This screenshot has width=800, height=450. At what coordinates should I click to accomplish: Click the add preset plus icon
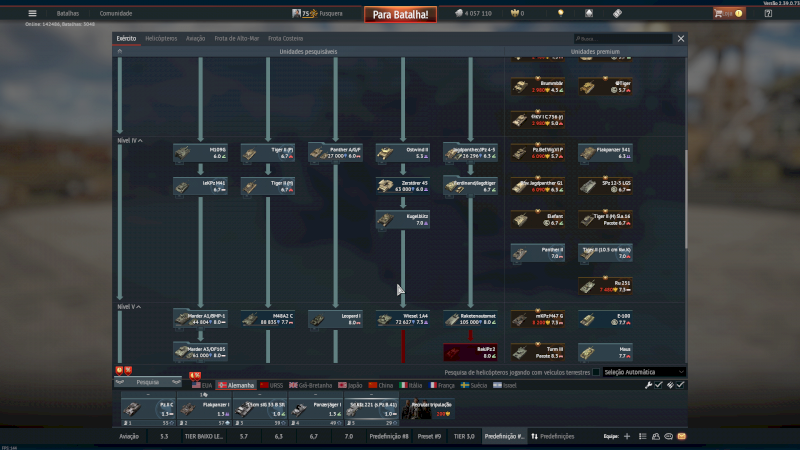pyautogui.click(x=627, y=436)
